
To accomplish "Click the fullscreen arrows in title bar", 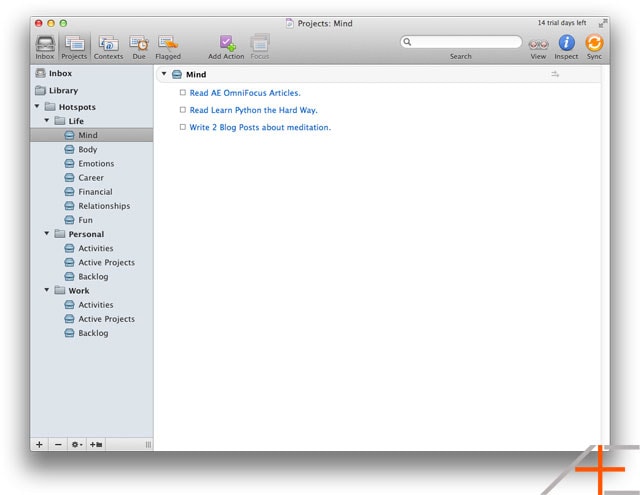I will pyautogui.click(x=602, y=23).
